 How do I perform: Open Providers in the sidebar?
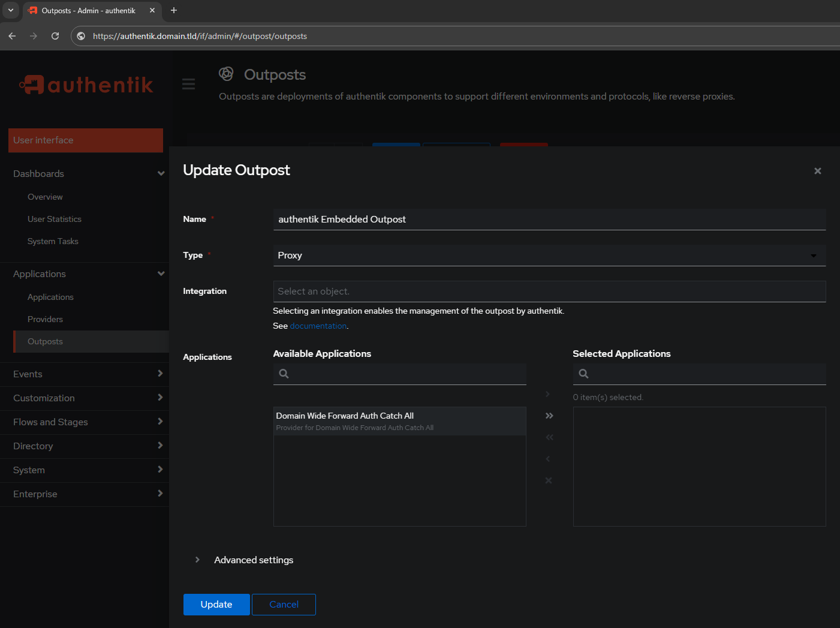coord(45,319)
